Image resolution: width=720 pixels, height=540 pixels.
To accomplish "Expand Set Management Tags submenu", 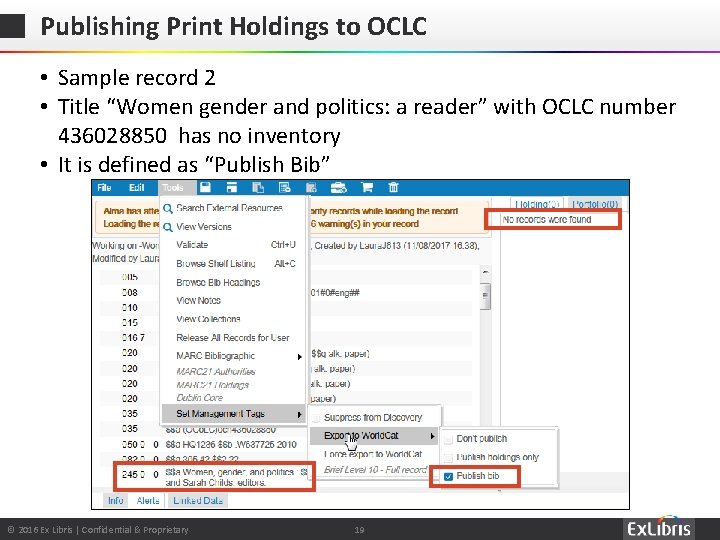I will tap(233, 414).
